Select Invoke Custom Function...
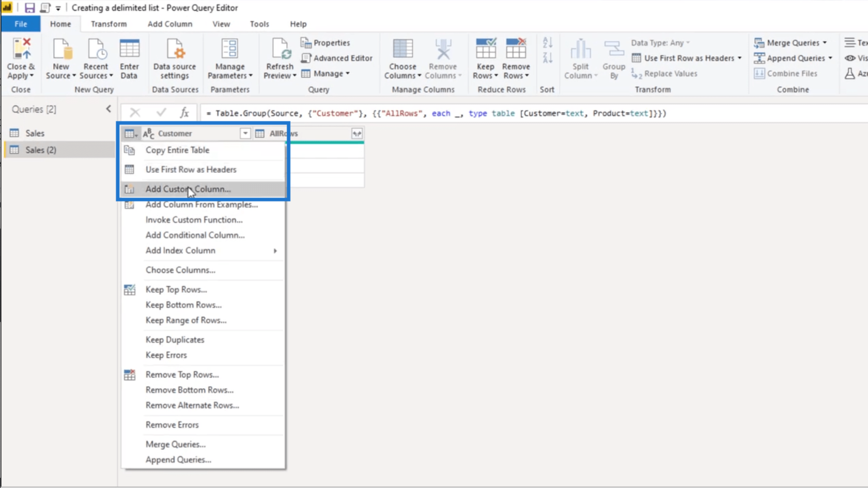 click(203, 220)
